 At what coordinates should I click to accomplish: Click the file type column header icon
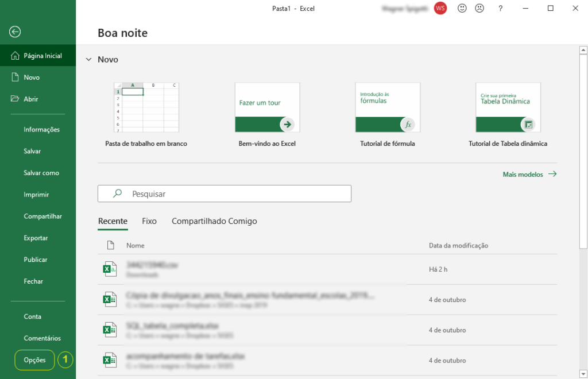coord(110,245)
